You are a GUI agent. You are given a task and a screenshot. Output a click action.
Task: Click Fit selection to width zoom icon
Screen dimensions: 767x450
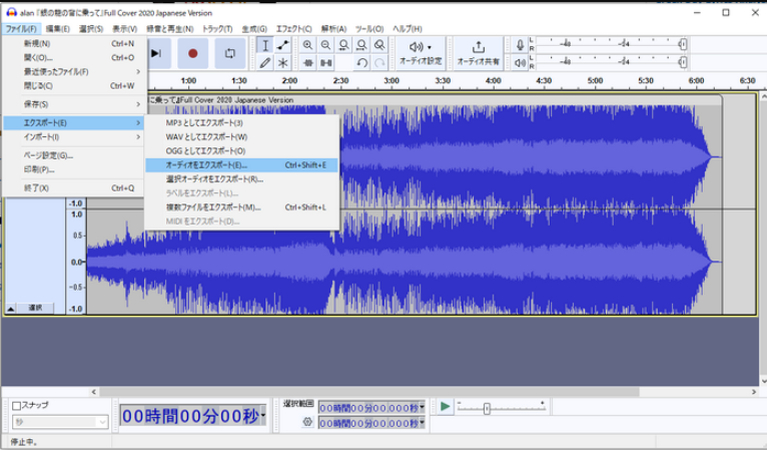pyautogui.click(x=344, y=45)
